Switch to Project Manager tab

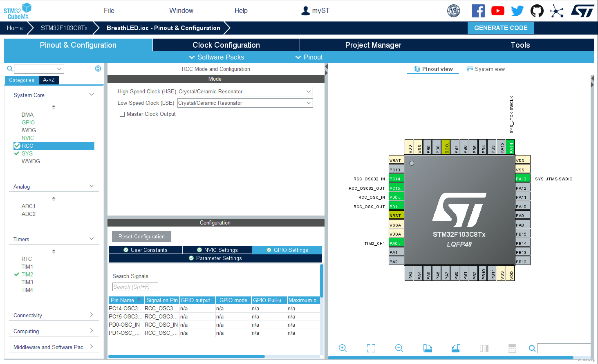(373, 45)
